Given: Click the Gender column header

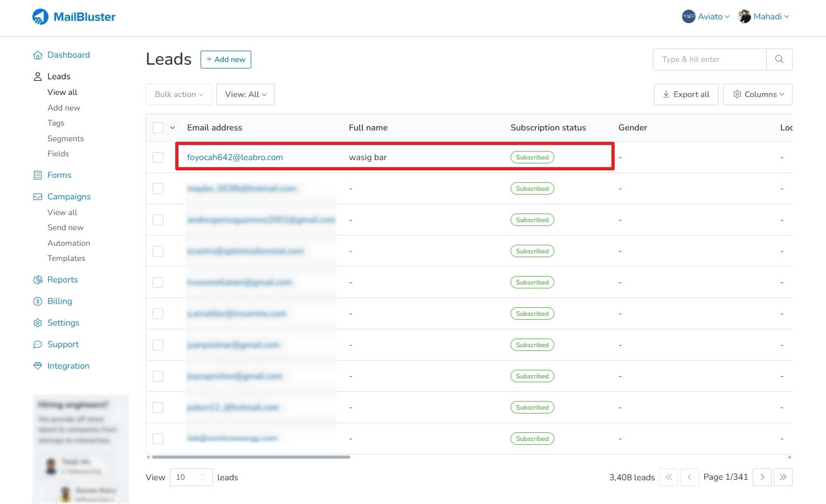Looking at the screenshot, I should click(x=633, y=128).
